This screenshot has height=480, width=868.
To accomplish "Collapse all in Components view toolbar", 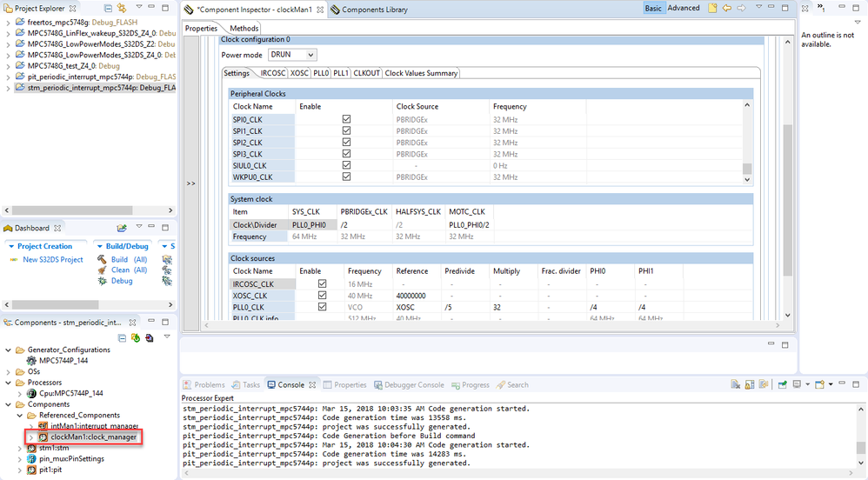I will click(x=123, y=337).
